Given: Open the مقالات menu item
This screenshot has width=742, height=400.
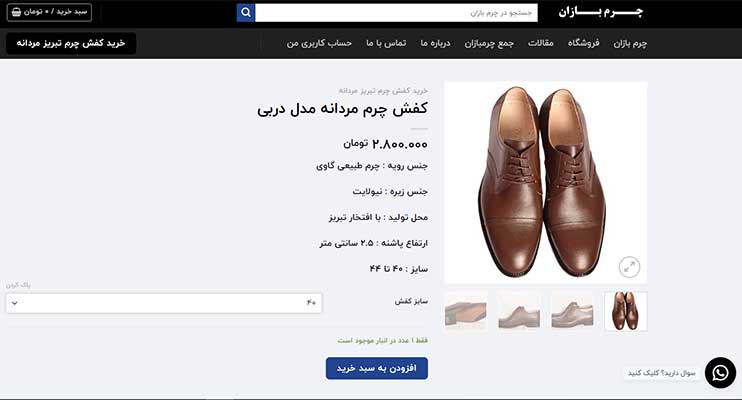Looking at the screenshot, I should pos(540,43).
